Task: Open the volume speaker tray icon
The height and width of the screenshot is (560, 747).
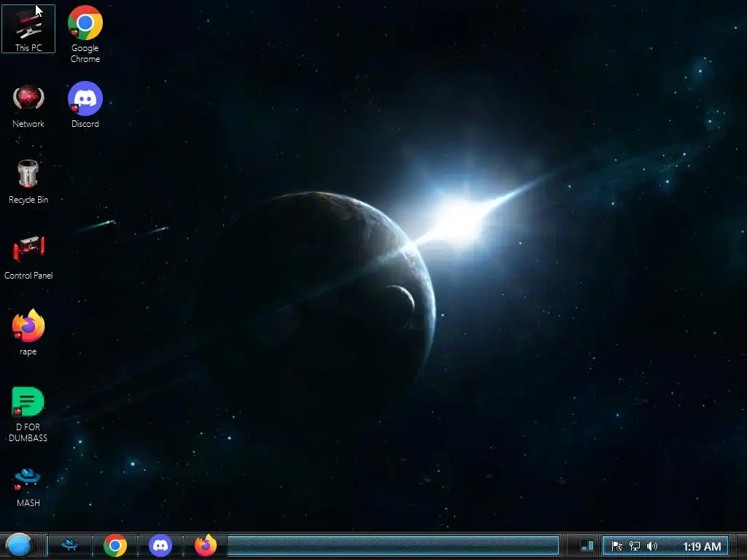Action: point(651,545)
